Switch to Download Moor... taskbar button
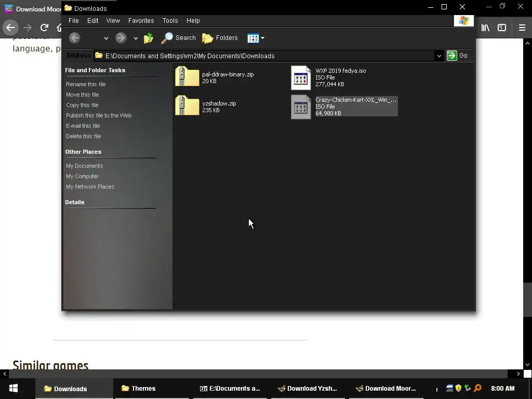Screen dimensions: 532x399 click(x=386, y=389)
